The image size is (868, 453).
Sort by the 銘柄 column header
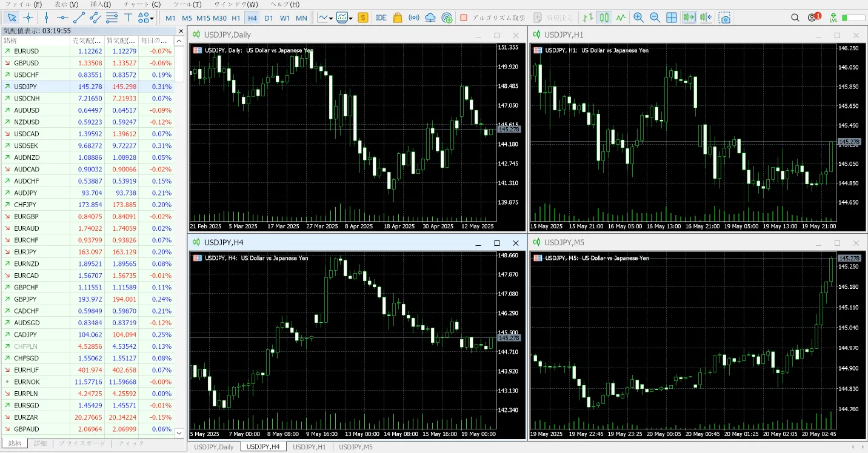(35, 41)
